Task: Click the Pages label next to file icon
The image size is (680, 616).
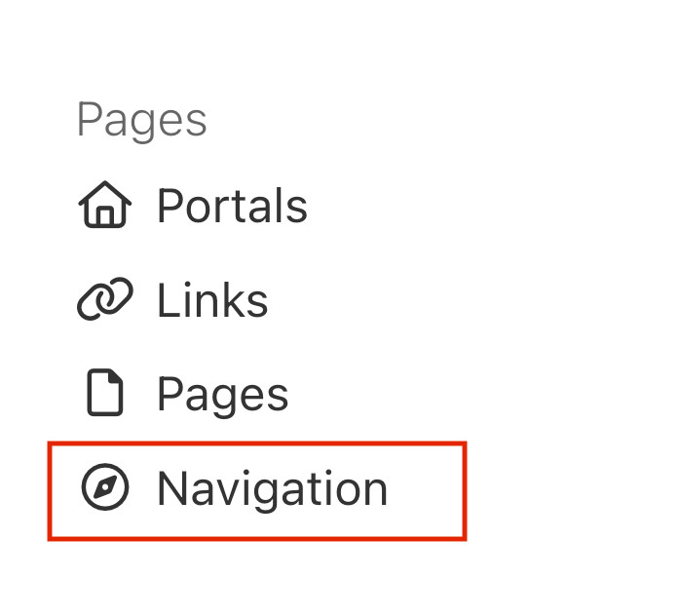Action: 222,395
